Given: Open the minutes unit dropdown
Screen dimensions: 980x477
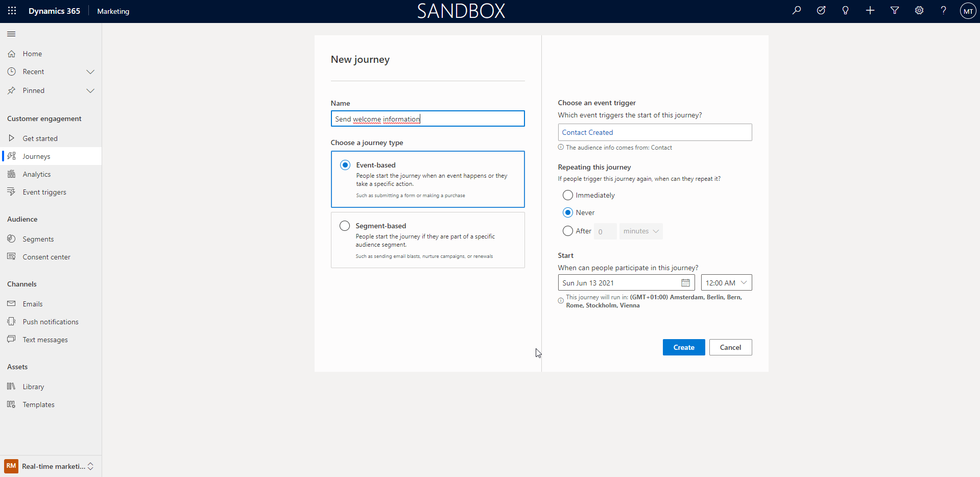Looking at the screenshot, I should click(x=640, y=231).
